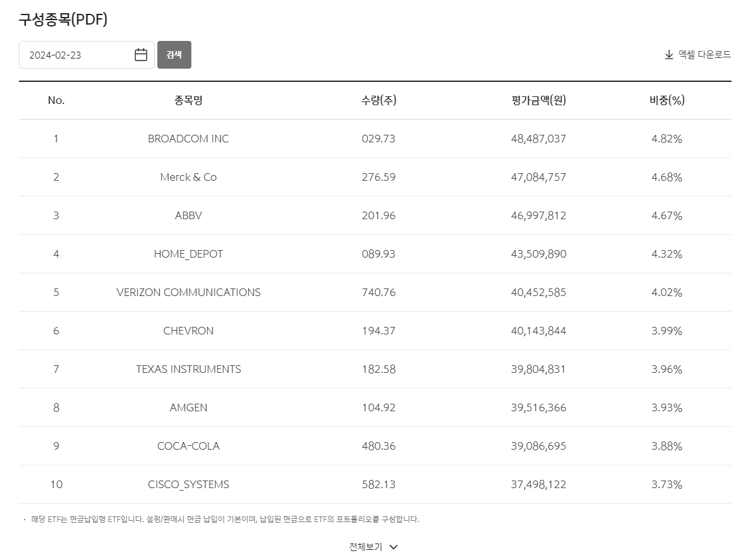Click the 4.32% weight value
Image resolution: width=756 pixels, height=558 pixels.
point(667,254)
